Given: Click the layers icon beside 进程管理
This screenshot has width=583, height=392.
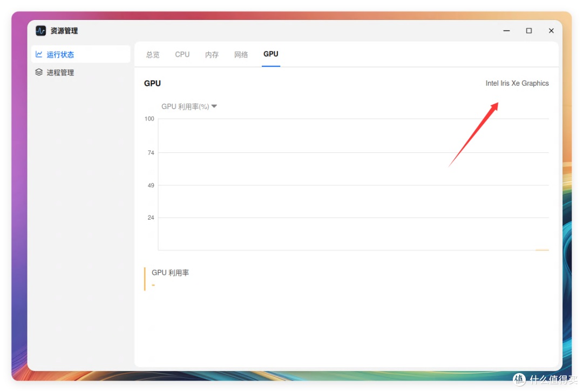Looking at the screenshot, I should pos(39,72).
